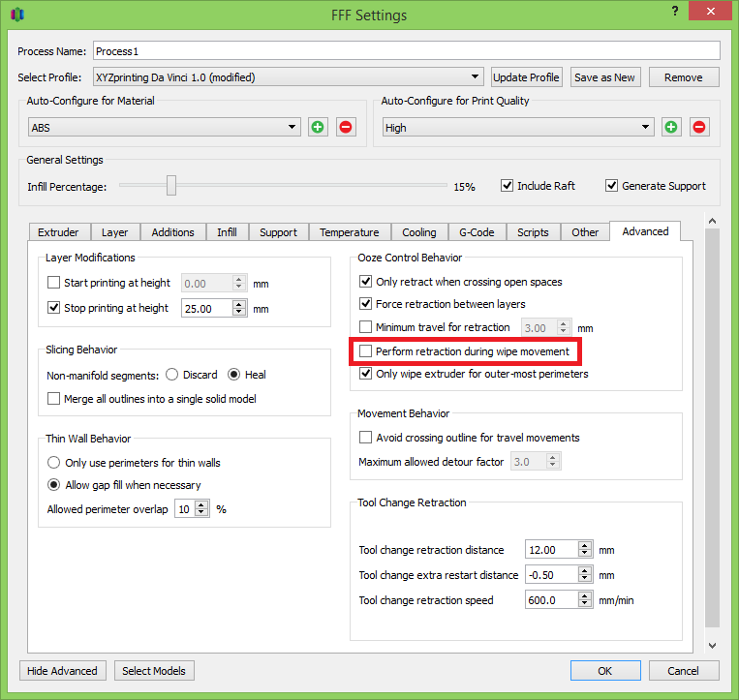Enable Perform retraction during wipe movement
This screenshot has width=739, height=700.
click(x=365, y=351)
